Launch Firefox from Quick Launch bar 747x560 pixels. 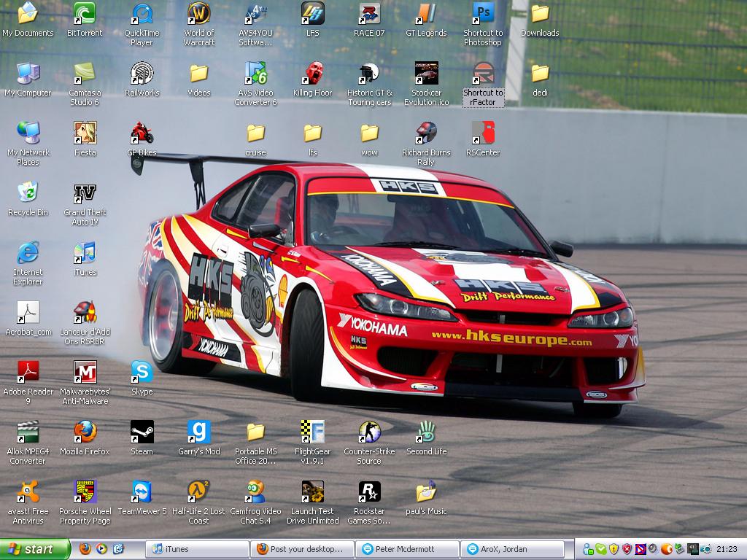click(x=85, y=549)
